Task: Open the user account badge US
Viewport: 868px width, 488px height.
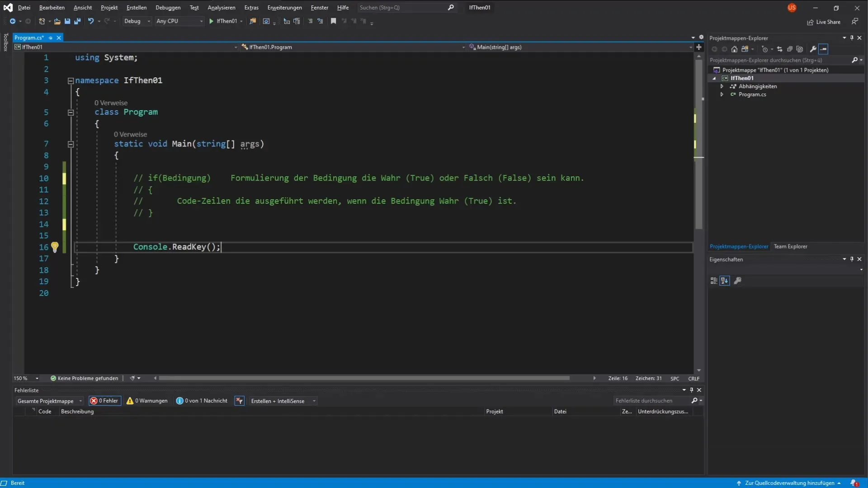Action: 792,8
